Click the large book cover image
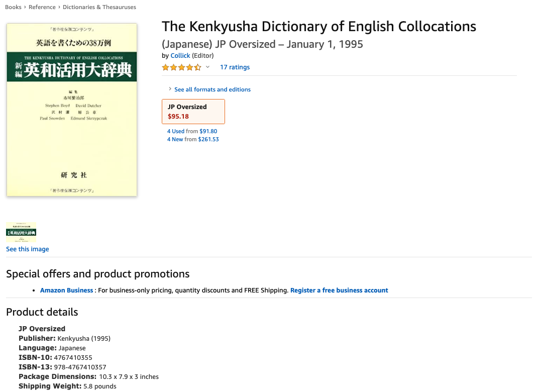The height and width of the screenshot is (392, 539). [x=72, y=111]
